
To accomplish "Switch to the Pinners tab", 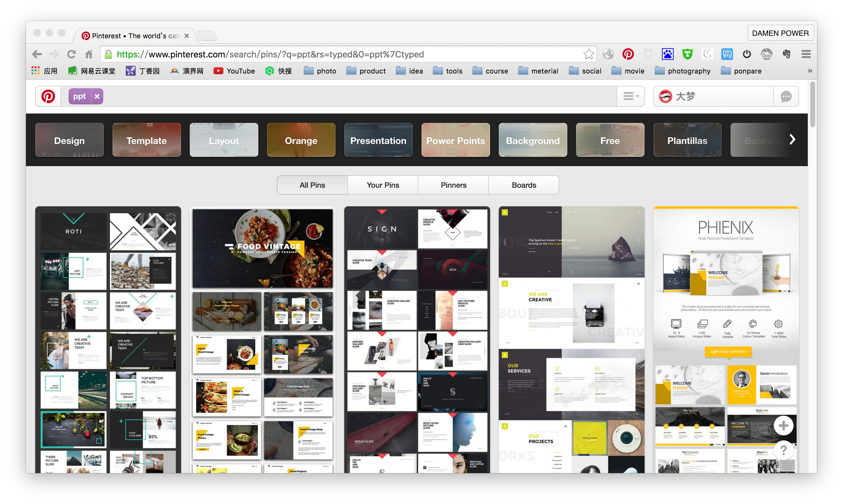I will (454, 185).
